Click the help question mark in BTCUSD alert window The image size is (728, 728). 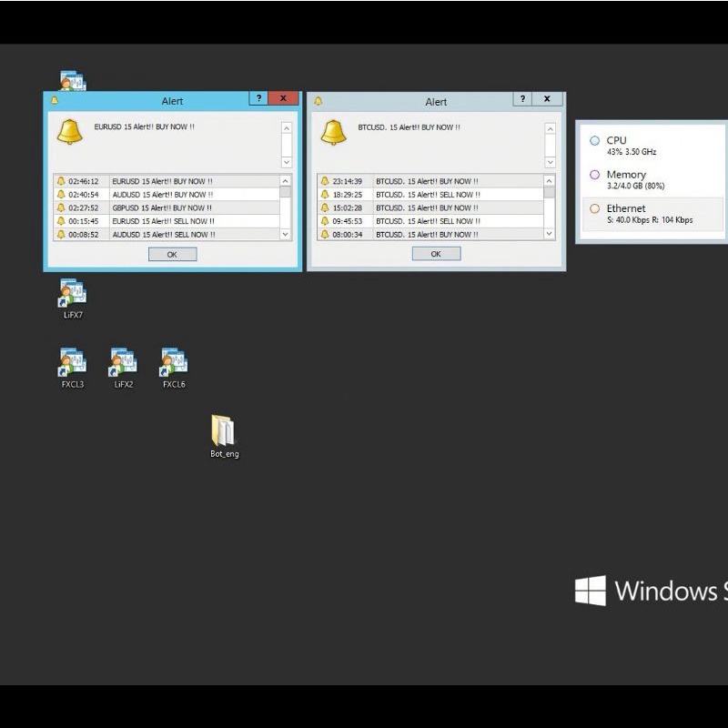522,99
